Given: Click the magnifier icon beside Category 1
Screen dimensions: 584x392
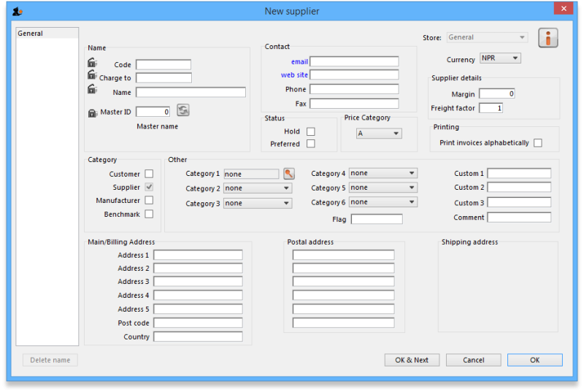Looking at the screenshot, I should (x=289, y=174).
